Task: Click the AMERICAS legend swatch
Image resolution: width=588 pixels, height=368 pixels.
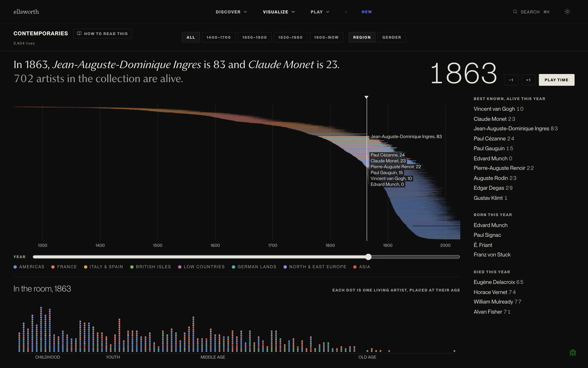Action: pyautogui.click(x=15, y=267)
